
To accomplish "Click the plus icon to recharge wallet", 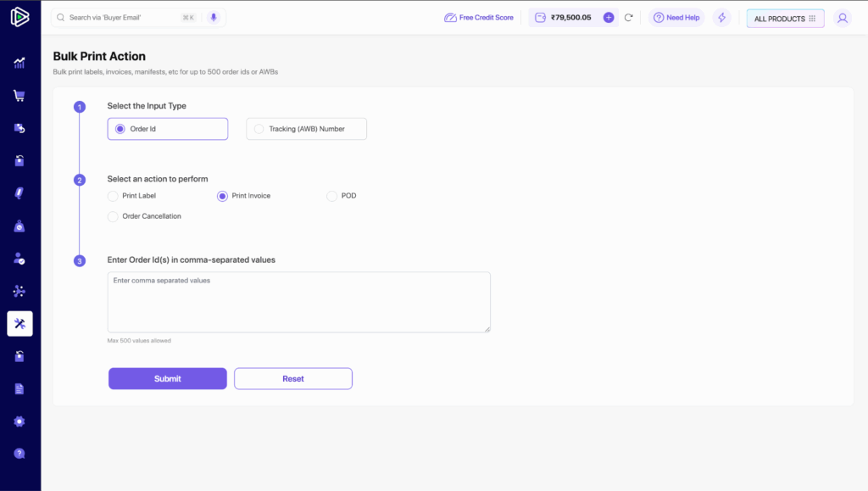I will [609, 18].
